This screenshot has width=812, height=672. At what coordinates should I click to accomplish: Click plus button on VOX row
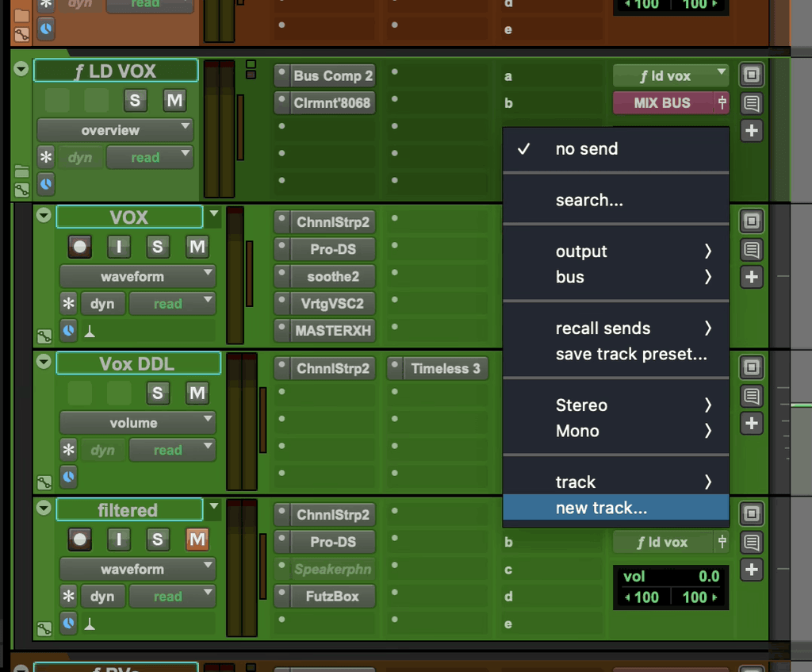(x=752, y=277)
